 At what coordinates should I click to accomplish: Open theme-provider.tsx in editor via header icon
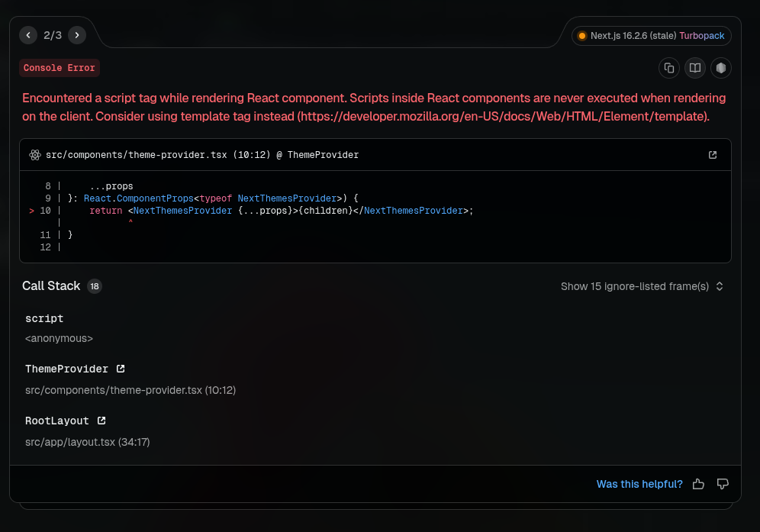(x=713, y=155)
